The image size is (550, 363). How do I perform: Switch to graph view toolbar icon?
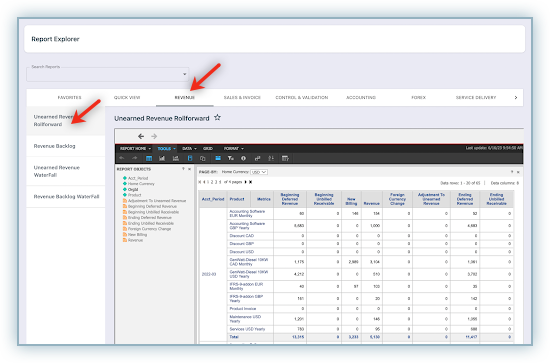(162, 159)
